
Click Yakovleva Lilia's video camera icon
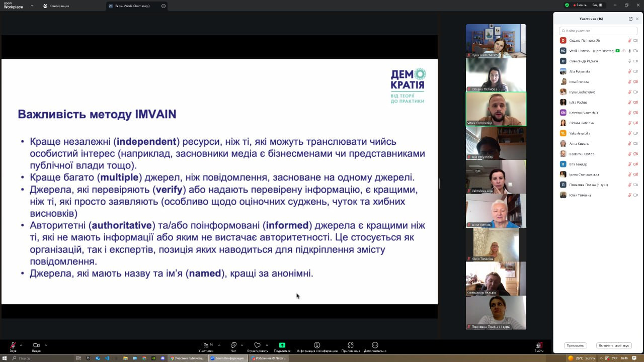(x=636, y=133)
